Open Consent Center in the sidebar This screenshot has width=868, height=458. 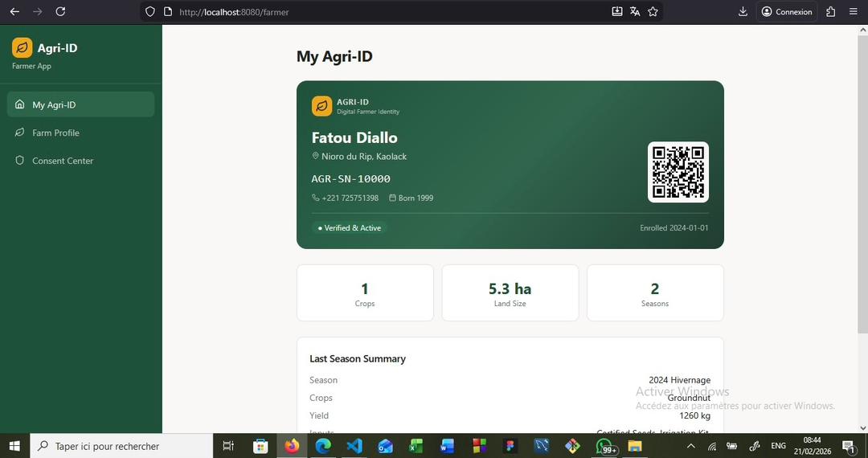(81, 161)
